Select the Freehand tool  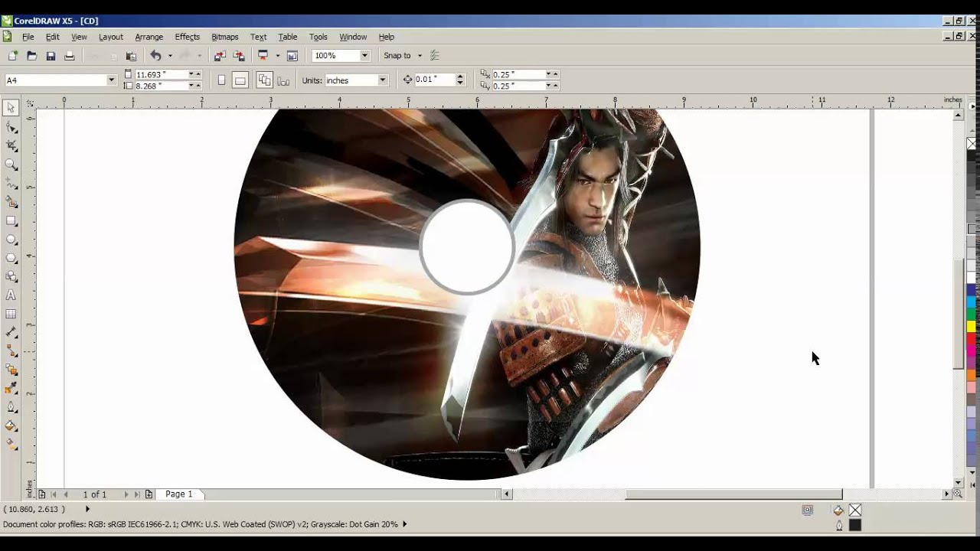[x=11, y=184]
